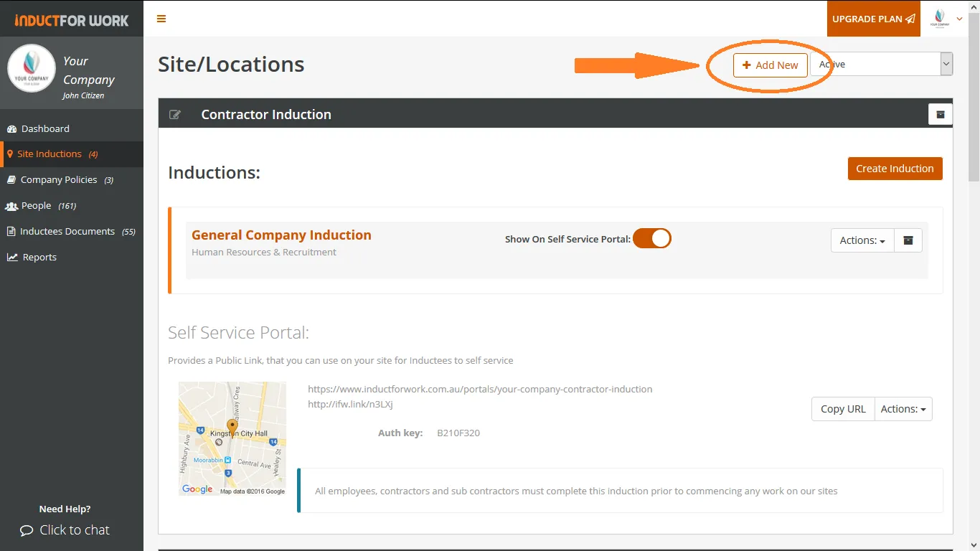980x551 pixels.
Task: Click the auth key value B210F320
Action: 458,433
